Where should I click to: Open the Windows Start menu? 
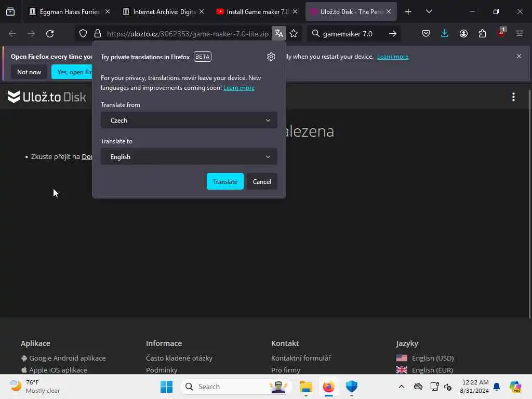click(x=166, y=387)
